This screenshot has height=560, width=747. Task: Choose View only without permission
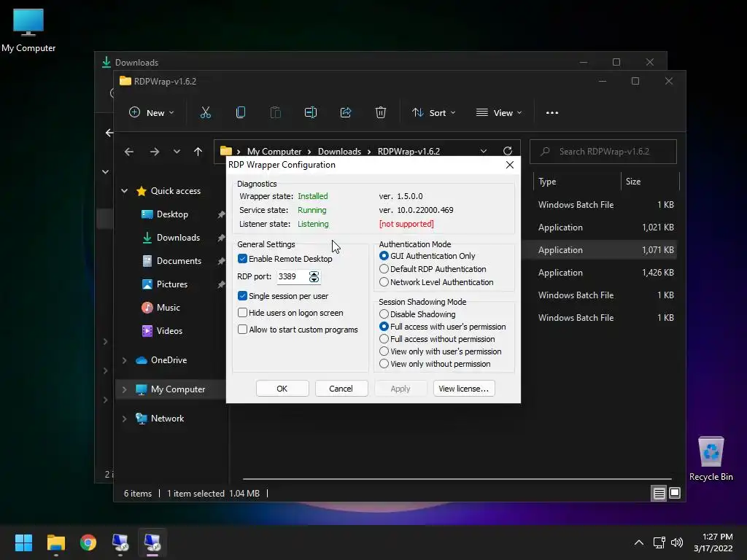(384, 364)
